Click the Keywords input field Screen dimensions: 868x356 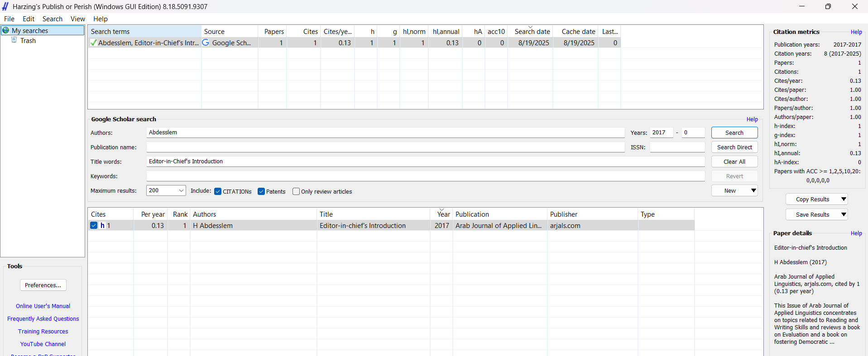coord(426,176)
